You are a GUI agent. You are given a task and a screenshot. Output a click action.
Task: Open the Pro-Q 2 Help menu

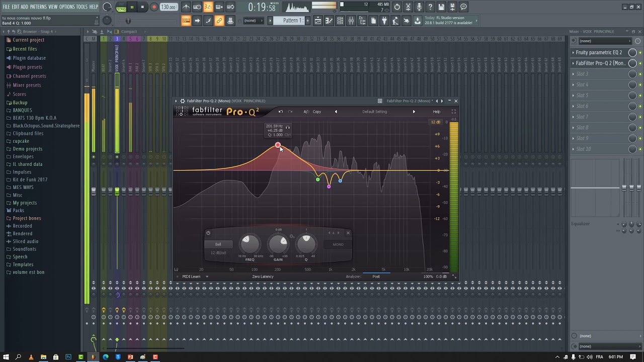pos(436,112)
